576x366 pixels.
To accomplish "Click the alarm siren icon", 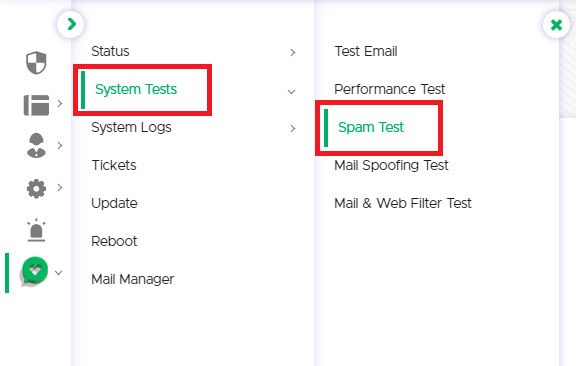I will coord(36,230).
